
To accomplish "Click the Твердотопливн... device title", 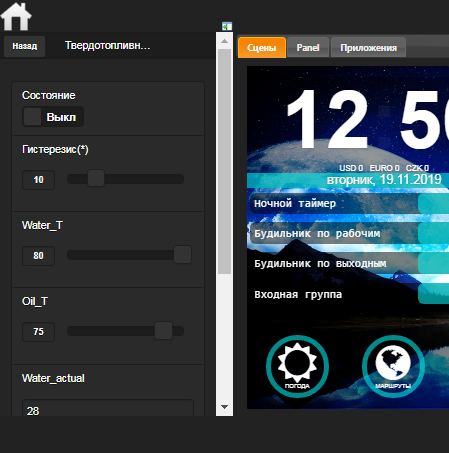I will point(107,46).
